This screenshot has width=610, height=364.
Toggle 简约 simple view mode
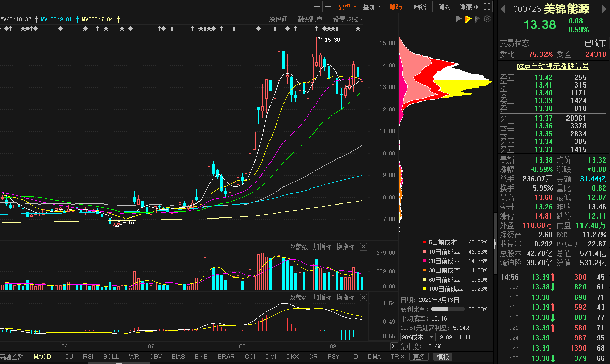tap(444, 7)
